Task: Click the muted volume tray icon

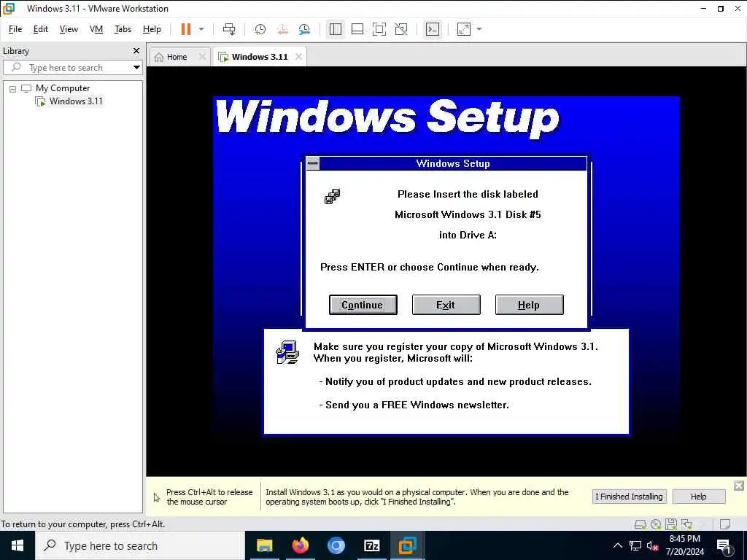Action: click(x=652, y=545)
